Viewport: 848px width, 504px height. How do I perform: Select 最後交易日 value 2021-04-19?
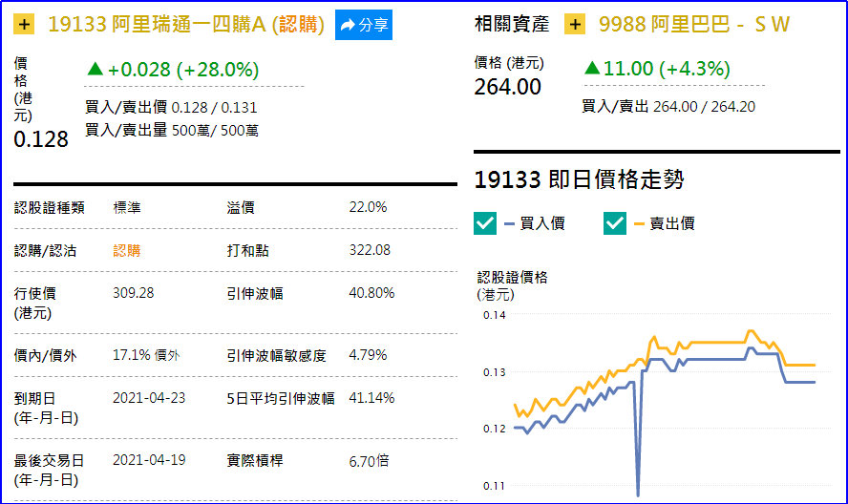149,460
